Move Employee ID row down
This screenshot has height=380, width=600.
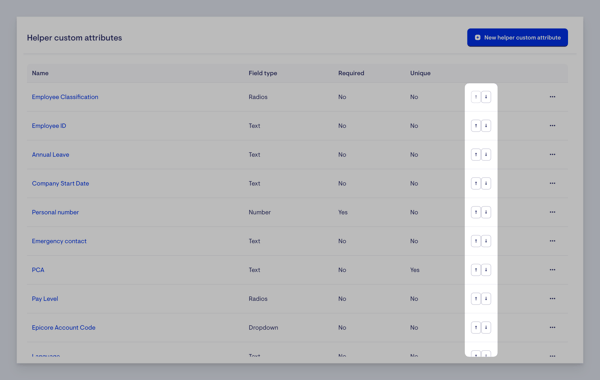[x=486, y=126]
